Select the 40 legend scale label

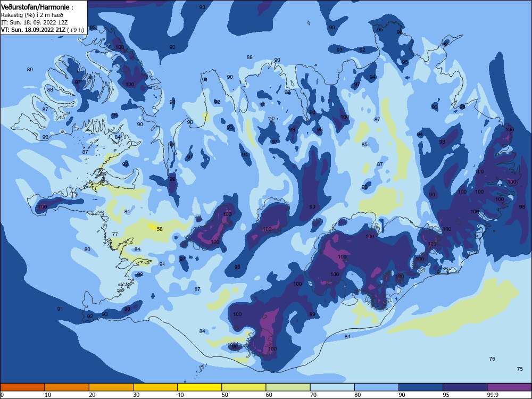coord(180,395)
